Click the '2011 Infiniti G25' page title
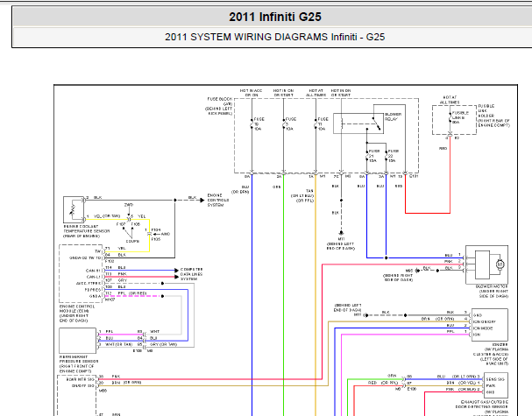Image resolution: width=532 pixels, height=416 pixels. [275, 17]
